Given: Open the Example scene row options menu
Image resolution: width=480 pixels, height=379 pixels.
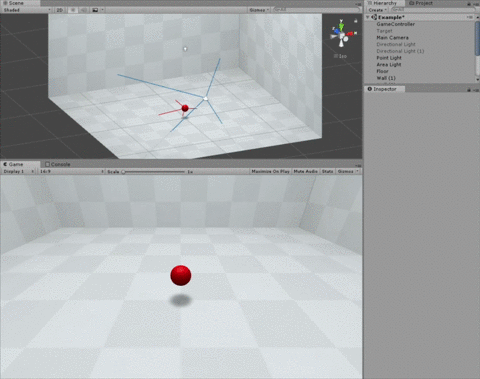Looking at the screenshot, I should pyautogui.click(x=470, y=17).
